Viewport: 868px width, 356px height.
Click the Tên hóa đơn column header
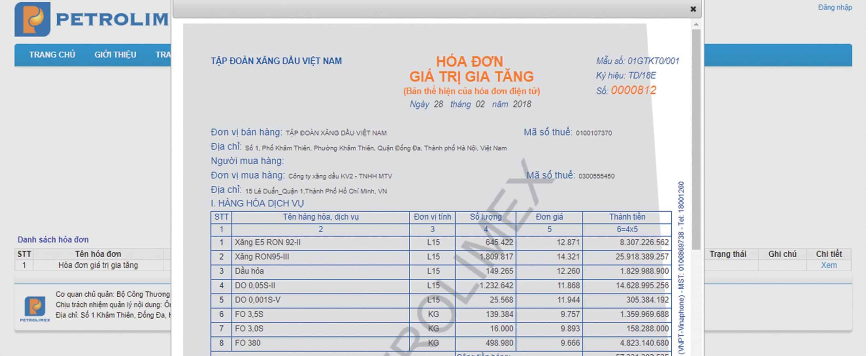point(98,254)
